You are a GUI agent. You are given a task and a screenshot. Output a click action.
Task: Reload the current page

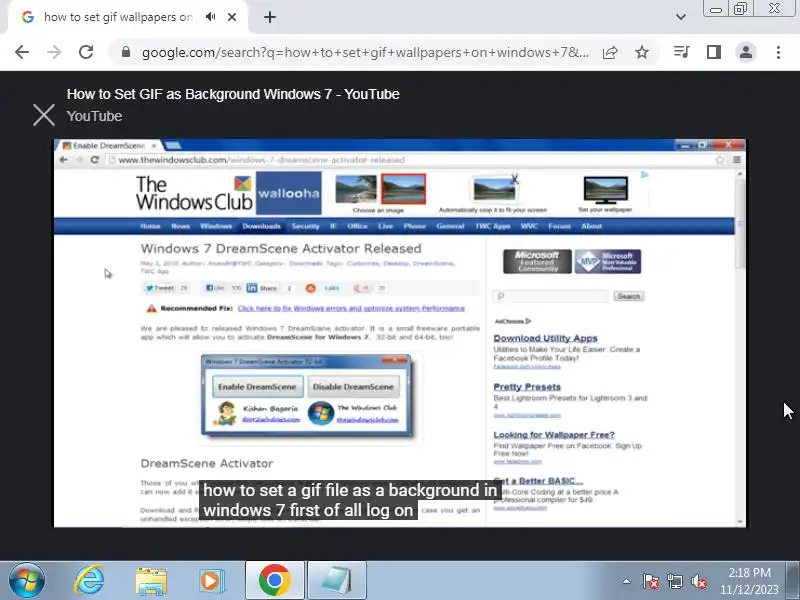(86, 52)
